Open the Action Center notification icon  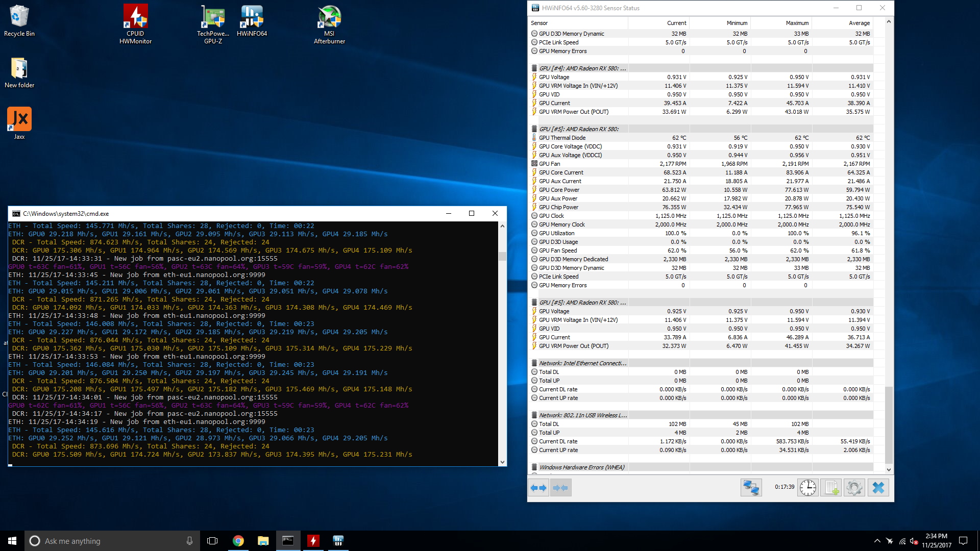963,541
